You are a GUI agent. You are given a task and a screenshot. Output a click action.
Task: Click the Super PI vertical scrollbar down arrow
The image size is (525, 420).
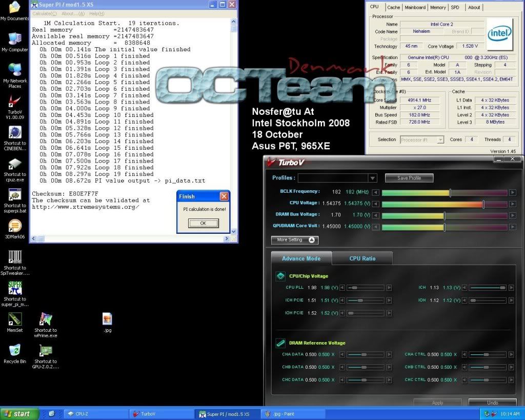(x=234, y=231)
